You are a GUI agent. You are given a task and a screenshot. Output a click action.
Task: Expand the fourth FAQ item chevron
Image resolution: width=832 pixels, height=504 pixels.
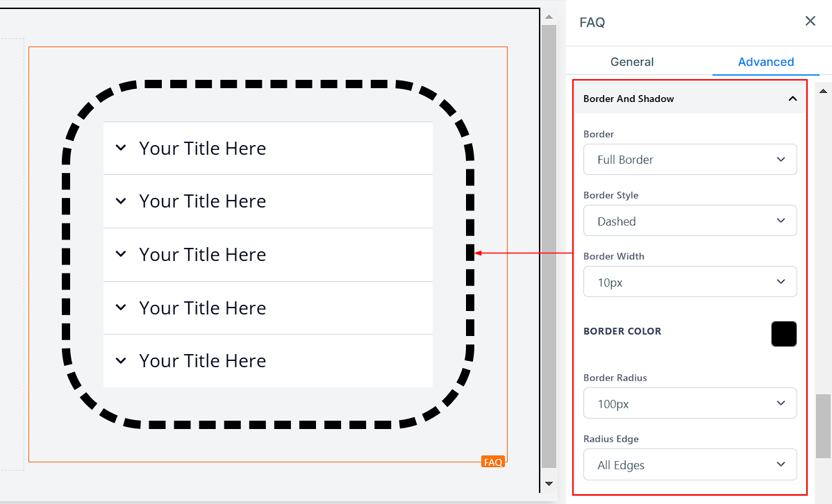tap(121, 308)
